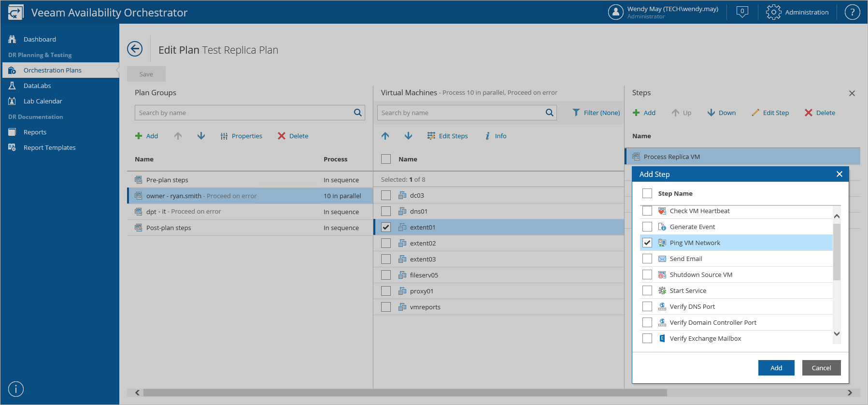Viewport: 868px width, 405px height.
Task: Open the notifications icon in header
Action: pyautogui.click(x=742, y=12)
